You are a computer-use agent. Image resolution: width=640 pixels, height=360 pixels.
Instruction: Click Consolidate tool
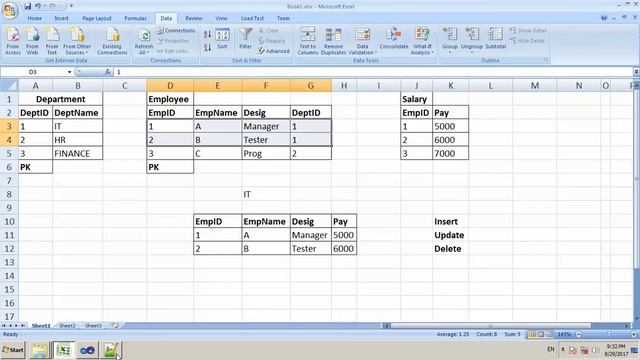point(393,39)
